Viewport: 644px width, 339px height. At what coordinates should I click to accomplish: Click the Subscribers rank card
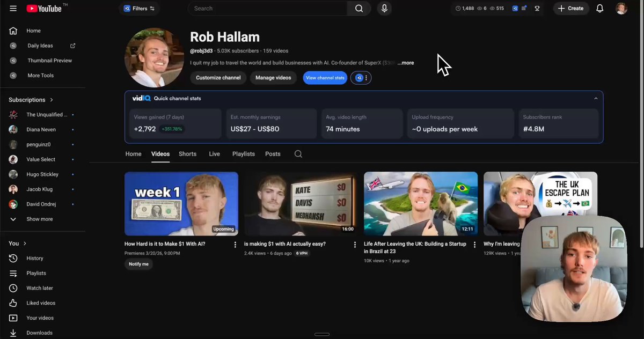point(558,123)
